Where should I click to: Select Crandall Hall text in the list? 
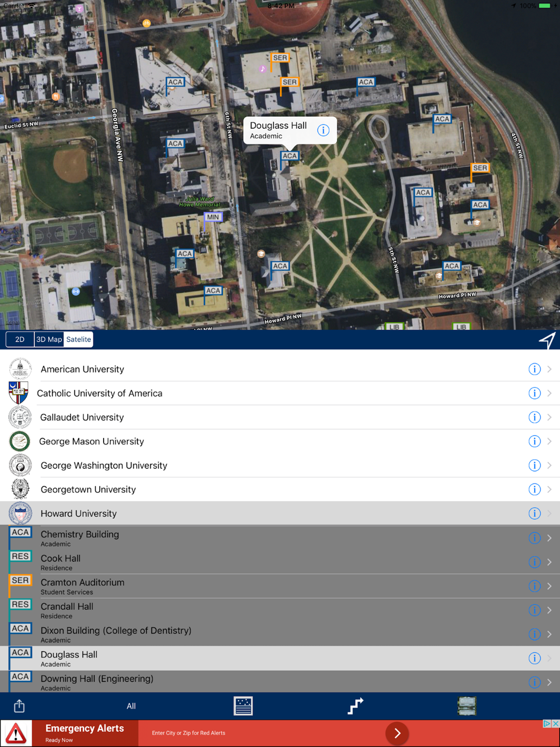pos(67,606)
